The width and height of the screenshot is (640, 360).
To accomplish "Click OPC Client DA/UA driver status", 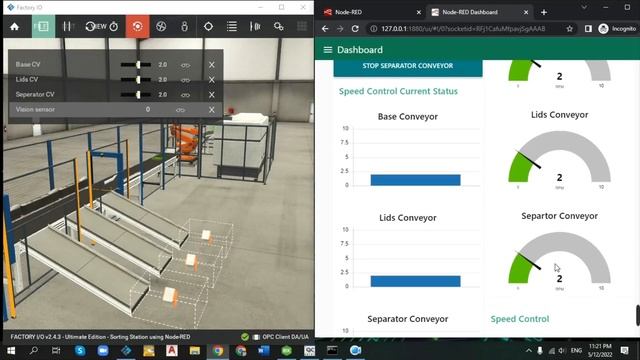I will pos(281,337).
